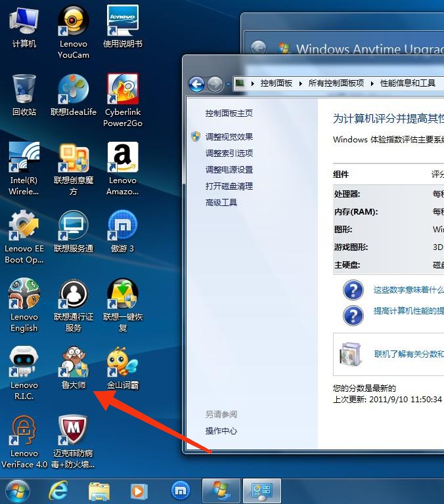This screenshot has height=504, width=444.
Task: Select the 联想通行证服务 desktop shortcut
Action: (74, 305)
